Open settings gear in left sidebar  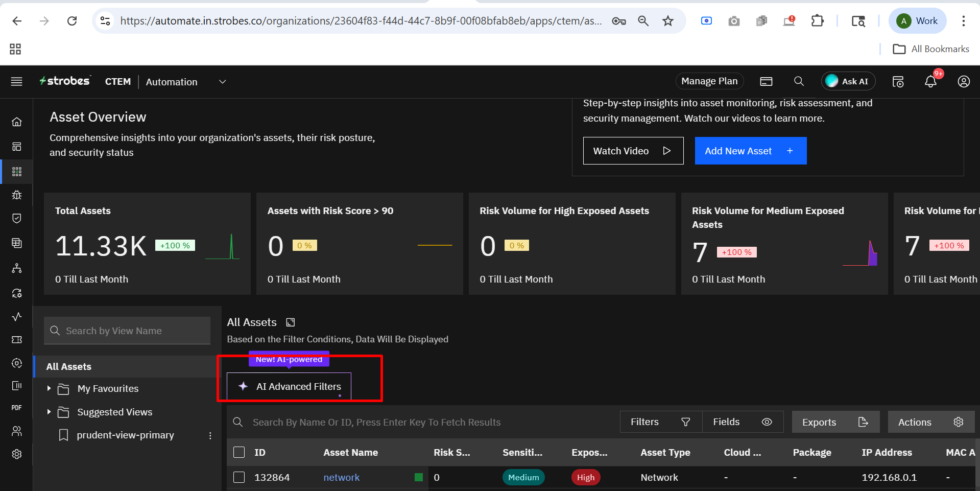pos(17,454)
